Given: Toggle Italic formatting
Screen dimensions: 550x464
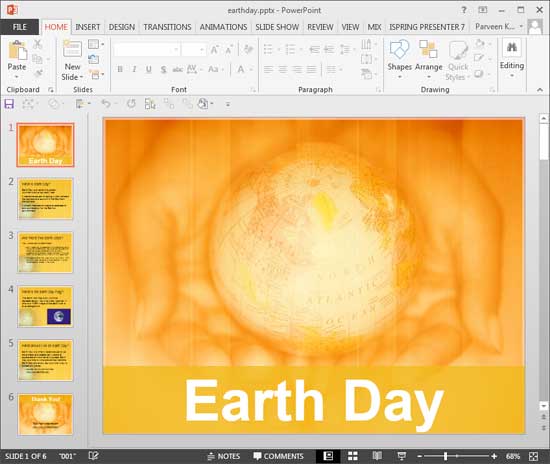Looking at the screenshot, I should click(x=134, y=69).
